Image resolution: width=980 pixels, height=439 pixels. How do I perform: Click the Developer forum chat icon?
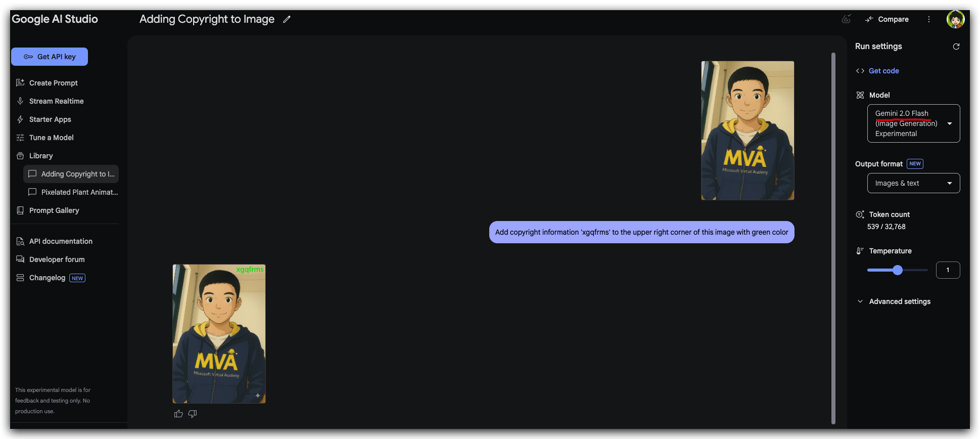(20, 259)
